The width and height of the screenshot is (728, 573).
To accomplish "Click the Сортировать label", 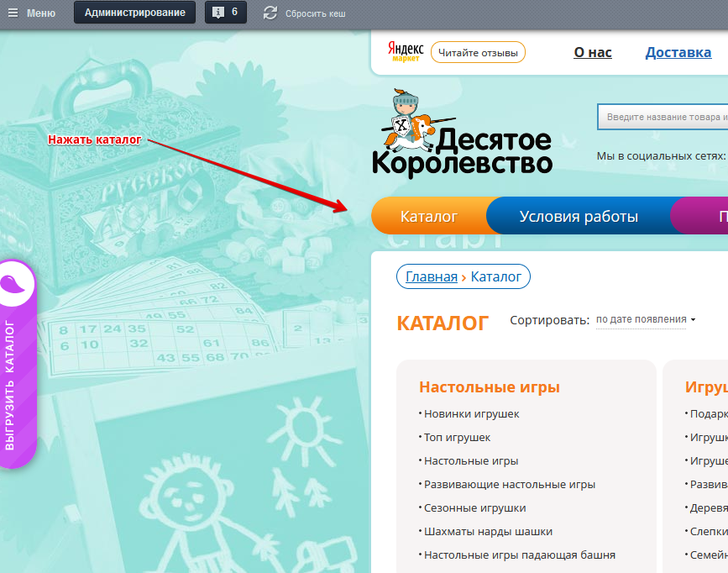I will click(x=549, y=320).
